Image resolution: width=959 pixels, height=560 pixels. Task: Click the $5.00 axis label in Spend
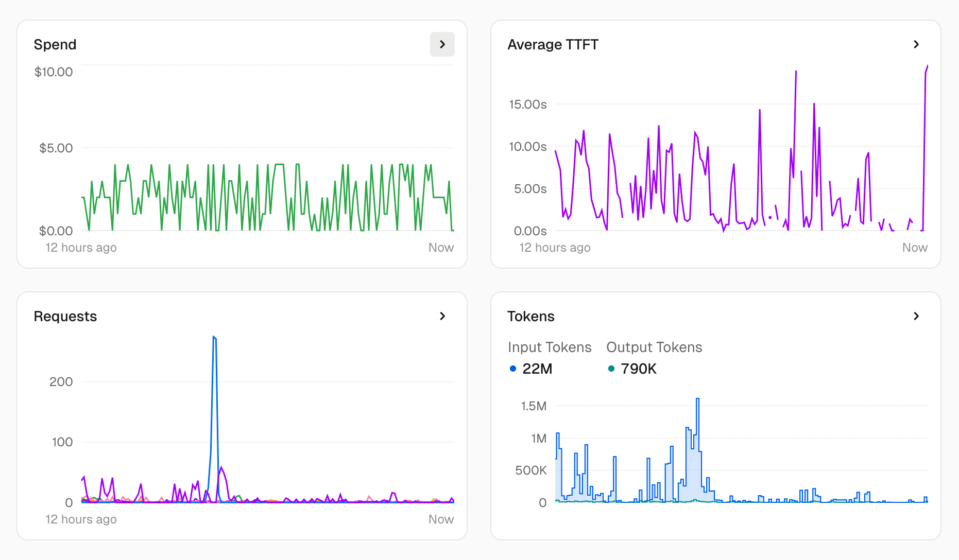56,148
